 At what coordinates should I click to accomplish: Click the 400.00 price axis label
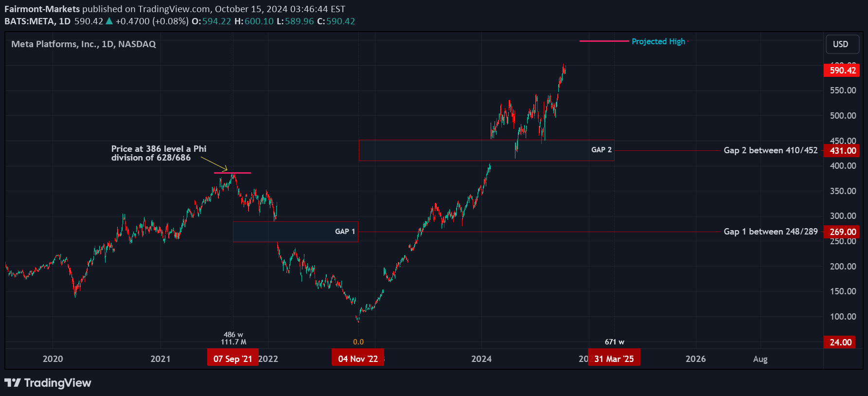point(843,166)
